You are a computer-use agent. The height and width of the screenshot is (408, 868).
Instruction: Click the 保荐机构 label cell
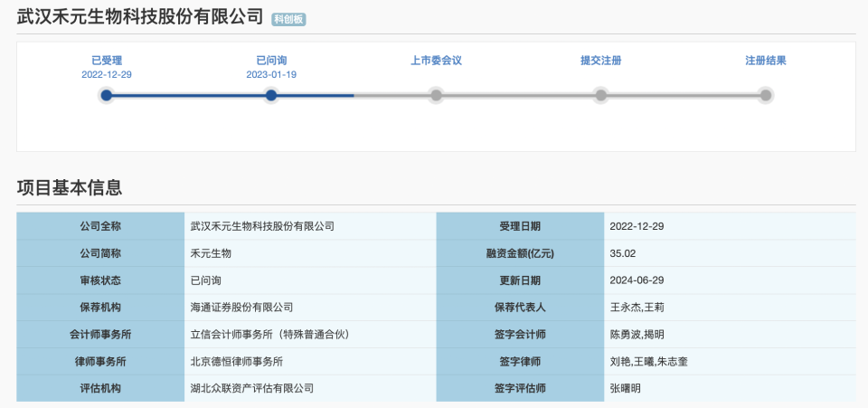pyautogui.click(x=100, y=308)
